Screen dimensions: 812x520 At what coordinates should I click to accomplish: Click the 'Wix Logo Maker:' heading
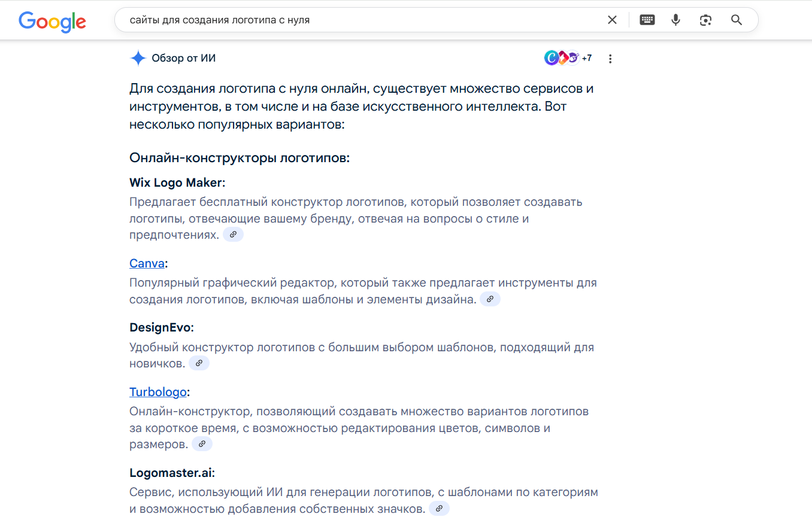(x=177, y=183)
